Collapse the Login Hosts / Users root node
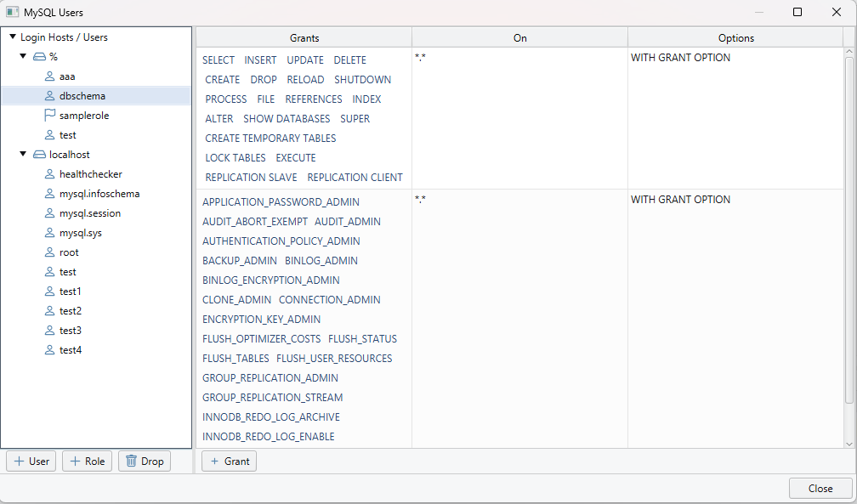This screenshot has height=504, width=857. (13, 37)
